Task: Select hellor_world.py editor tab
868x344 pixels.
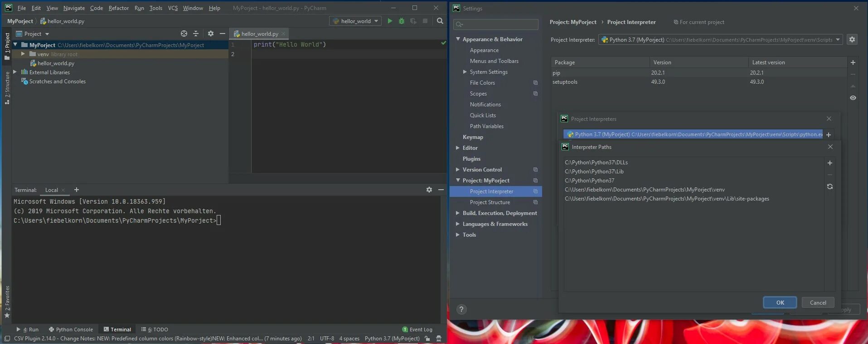Action: tap(259, 33)
